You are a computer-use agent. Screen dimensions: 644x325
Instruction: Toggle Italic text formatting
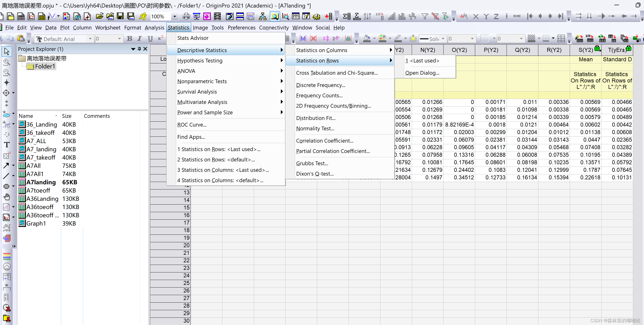(140, 39)
